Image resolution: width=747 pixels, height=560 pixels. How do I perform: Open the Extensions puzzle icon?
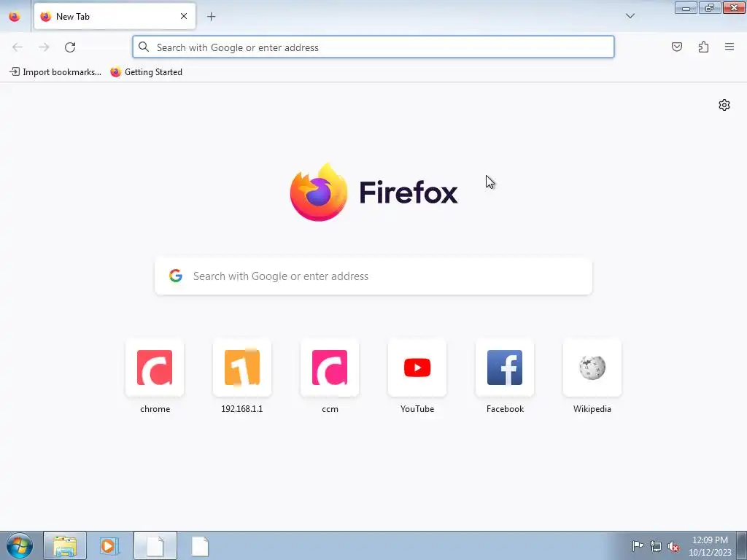coord(703,47)
